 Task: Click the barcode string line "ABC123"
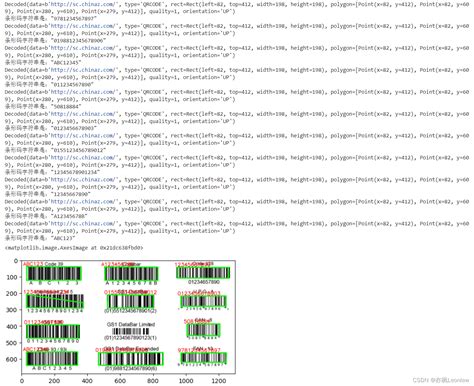pos(40,238)
